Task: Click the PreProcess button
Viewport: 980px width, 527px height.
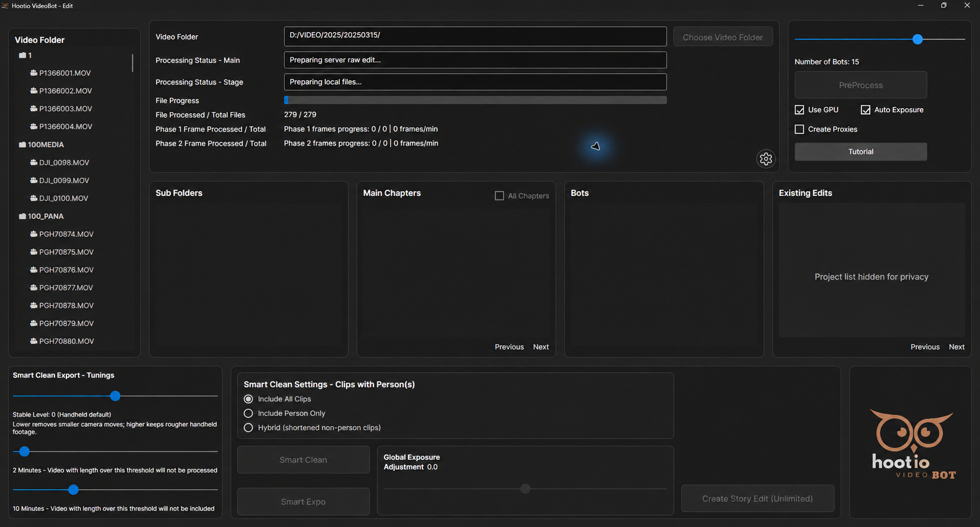Action: pyautogui.click(x=860, y=85)
